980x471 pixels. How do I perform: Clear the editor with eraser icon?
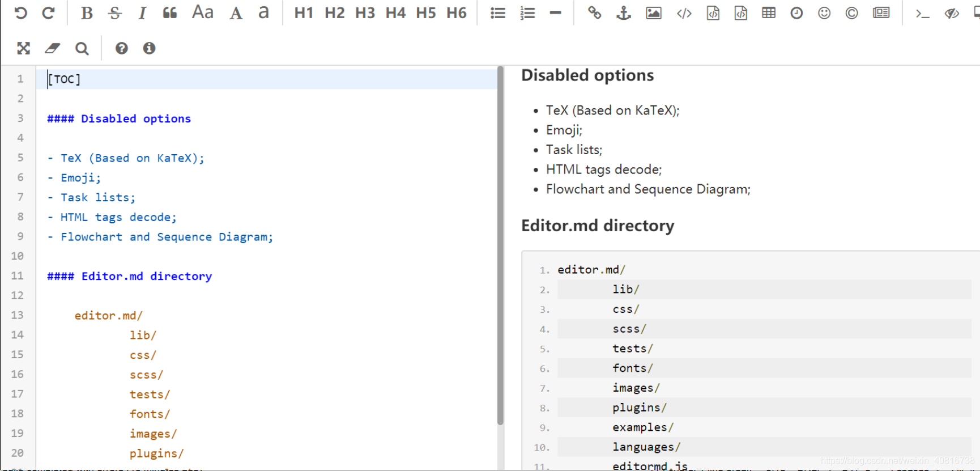[x=53, y=48]
